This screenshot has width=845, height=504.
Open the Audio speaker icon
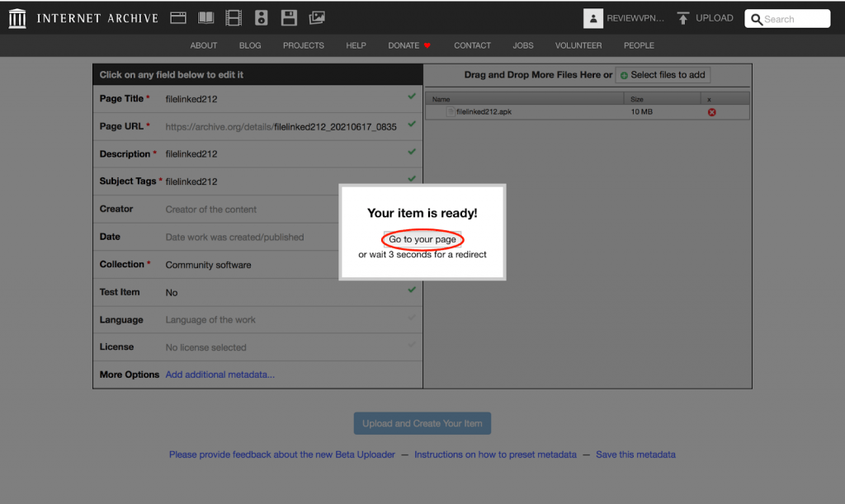(262, 18)
